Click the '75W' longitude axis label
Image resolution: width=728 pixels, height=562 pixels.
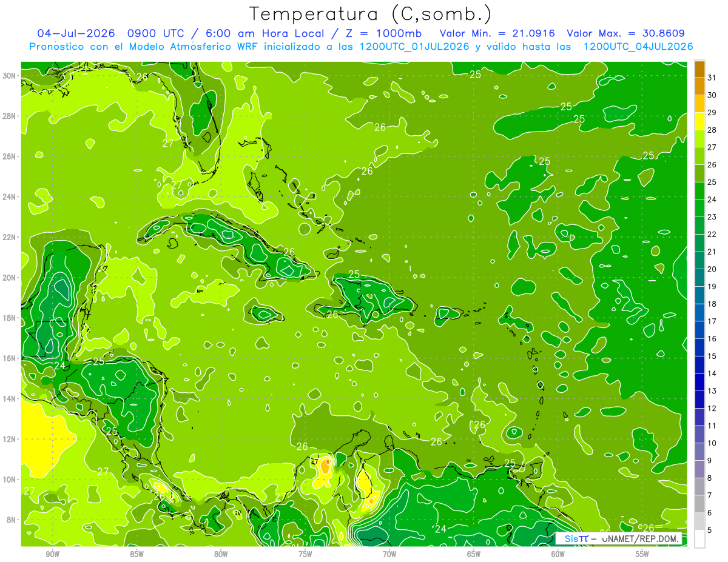(x=305, y=554)
